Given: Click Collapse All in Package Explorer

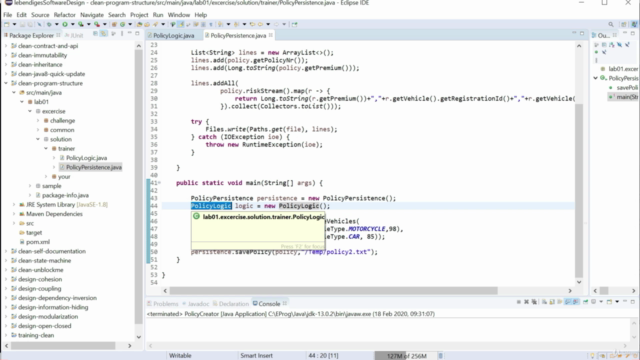Looking at the screenshot, I should click(x=96, y=34).
